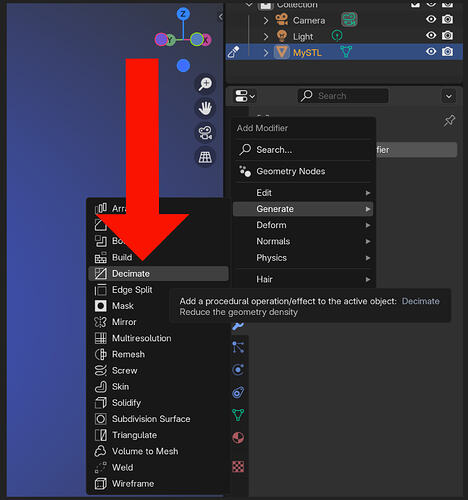This screenshot has height=500, width=468.
Task: Open the Physics modifier submenu
Action: click(303, 258)
